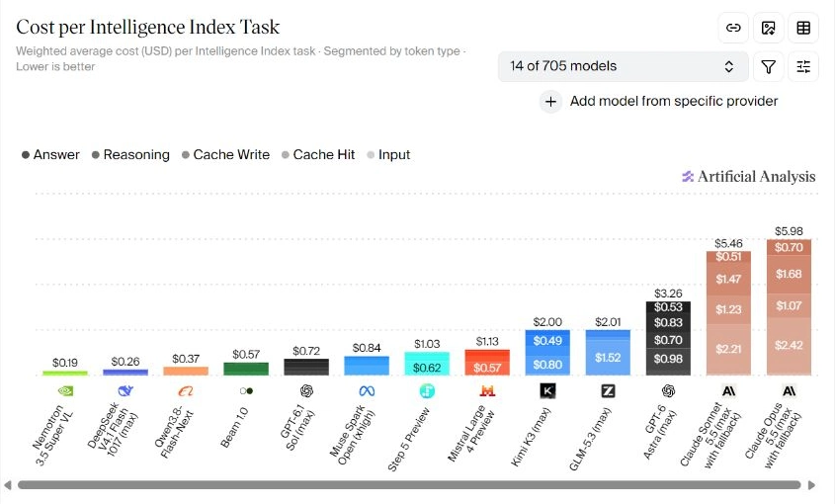835x504 pixels.
Task: Click the $1.52 segment of GLM-5.3
Action: (608, 358)
